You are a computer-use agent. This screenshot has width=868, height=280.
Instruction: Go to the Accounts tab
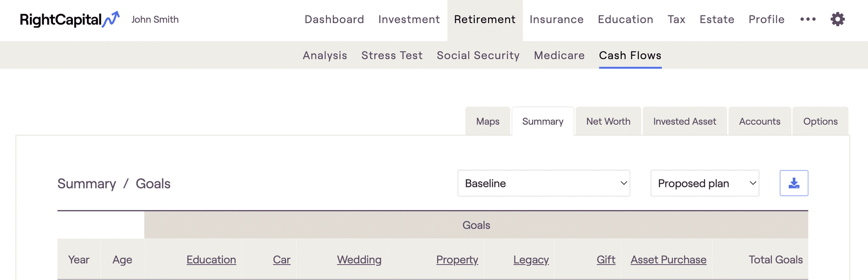coord(759,121)
